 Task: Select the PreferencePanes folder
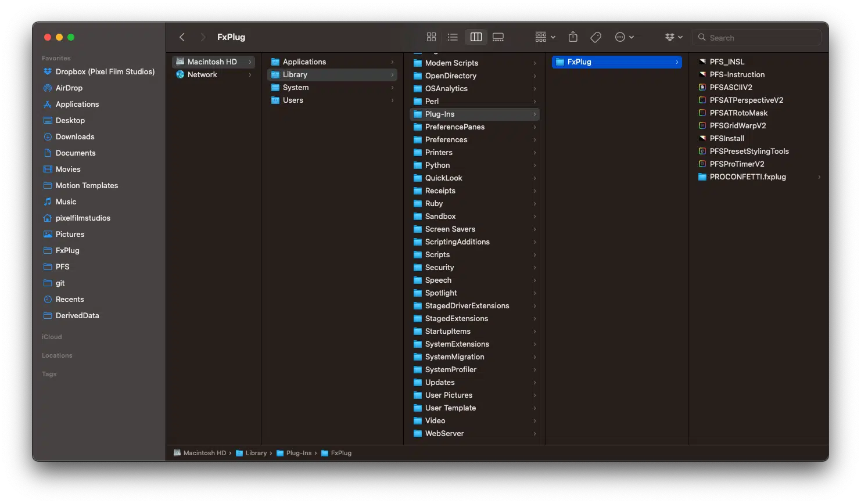point(475,127)
